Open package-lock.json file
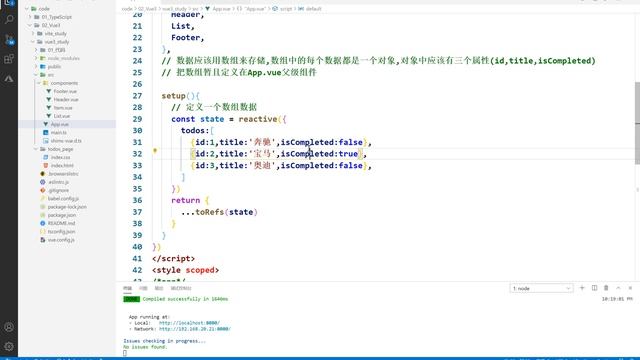The width and height of the screenshot is (640, 360). [x=67, y=207]
